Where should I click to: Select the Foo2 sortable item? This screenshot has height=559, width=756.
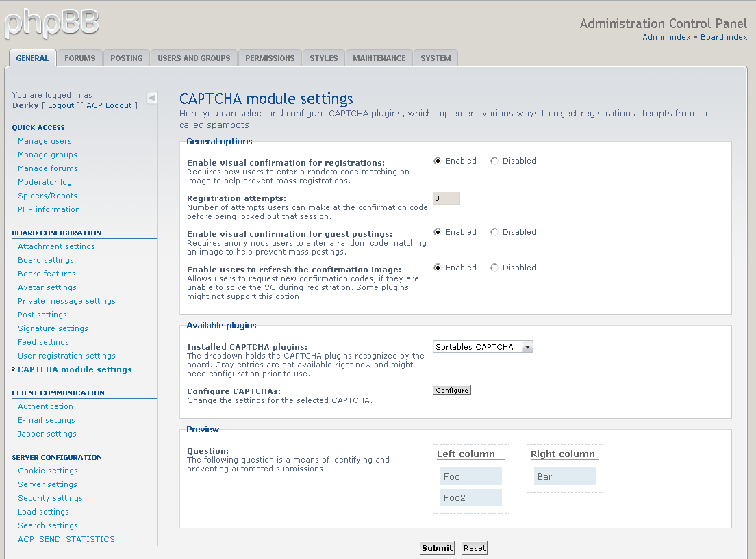471,497
